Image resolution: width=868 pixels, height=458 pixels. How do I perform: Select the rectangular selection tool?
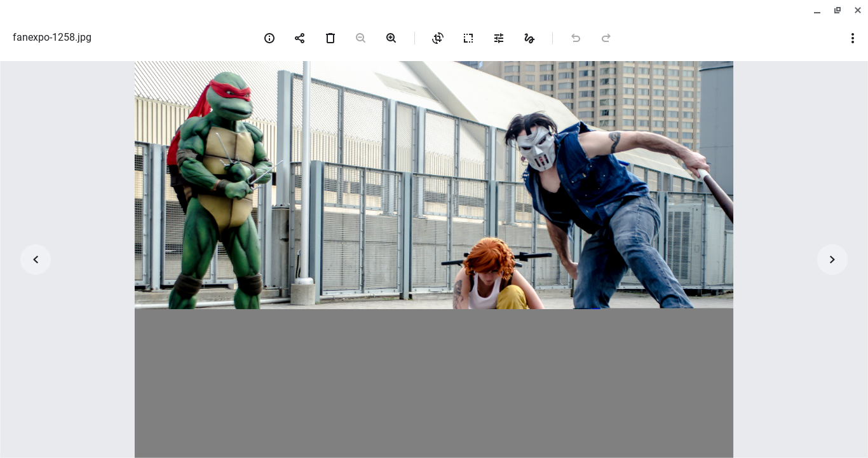(x=468, y=38)
